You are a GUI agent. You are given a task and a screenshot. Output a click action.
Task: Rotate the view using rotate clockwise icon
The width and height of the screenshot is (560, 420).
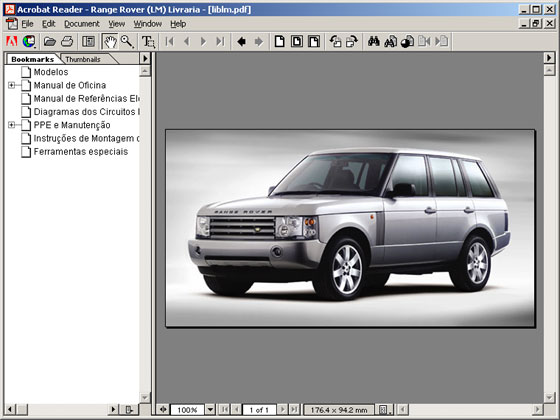pyautogui.click(x=352, y=41)
